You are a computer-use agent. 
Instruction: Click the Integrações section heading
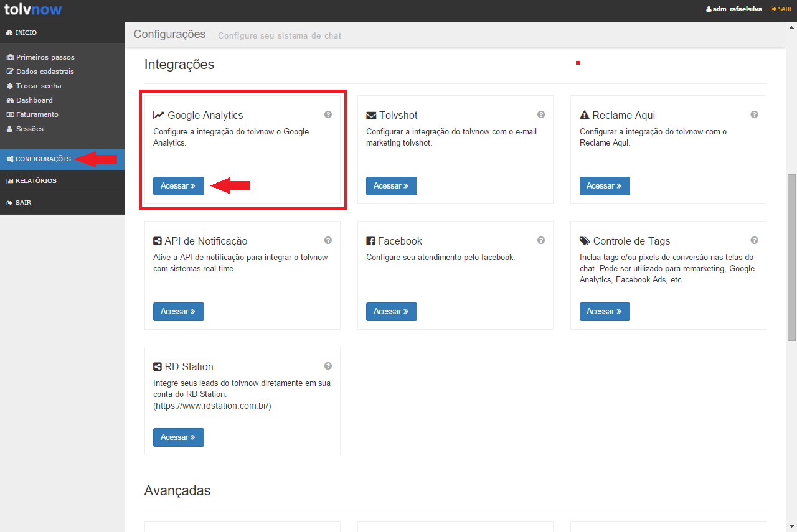(x=179, y=64)
